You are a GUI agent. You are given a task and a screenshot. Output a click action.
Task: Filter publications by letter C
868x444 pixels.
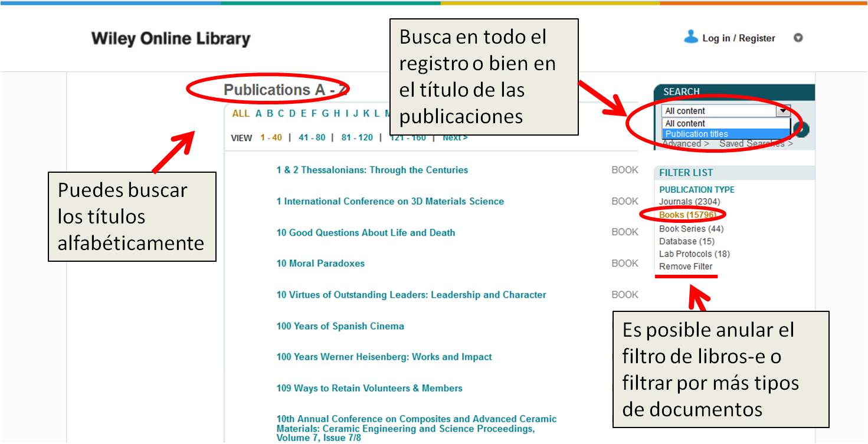click(x=281, y=114)
